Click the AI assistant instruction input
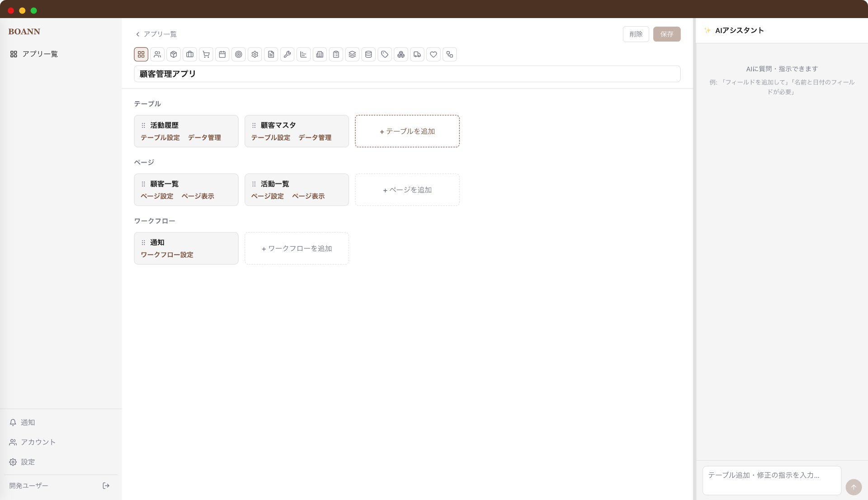868x500 pixels. click(x=772, y=481)
